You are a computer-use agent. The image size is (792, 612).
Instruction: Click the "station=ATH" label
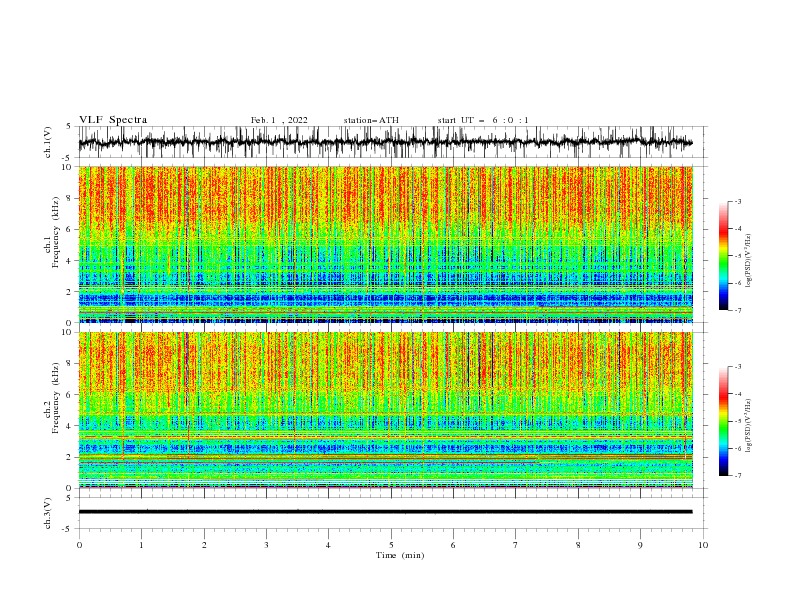(x=371, y=120)
